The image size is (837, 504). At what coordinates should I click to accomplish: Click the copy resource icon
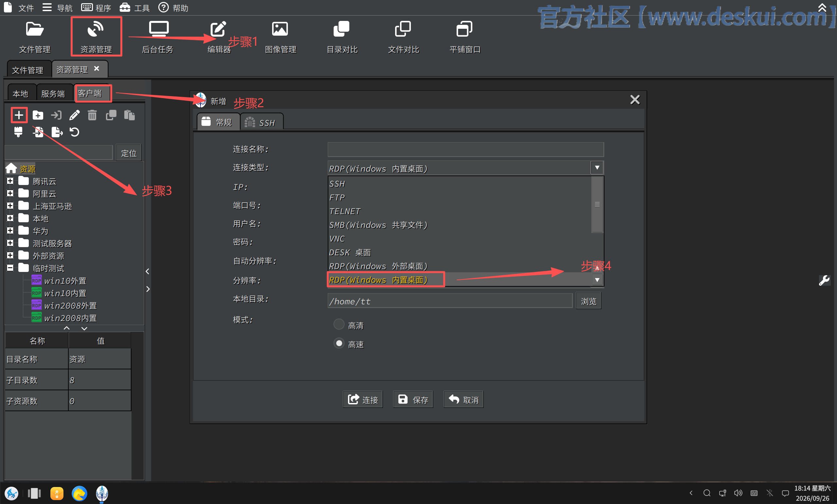tap(111, 115)
